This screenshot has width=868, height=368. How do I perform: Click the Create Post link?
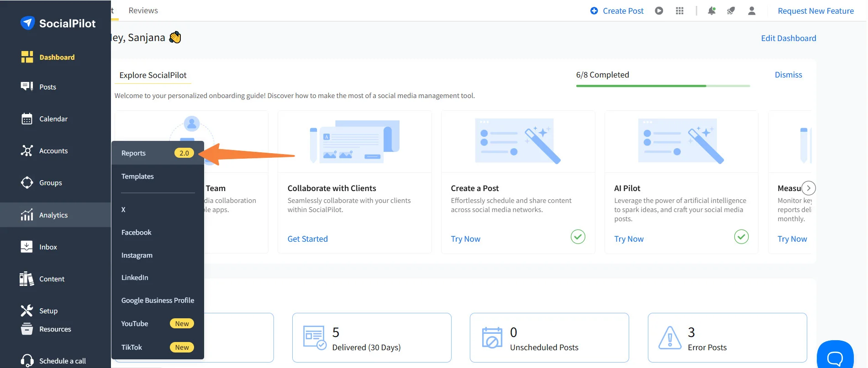point(623,11)
